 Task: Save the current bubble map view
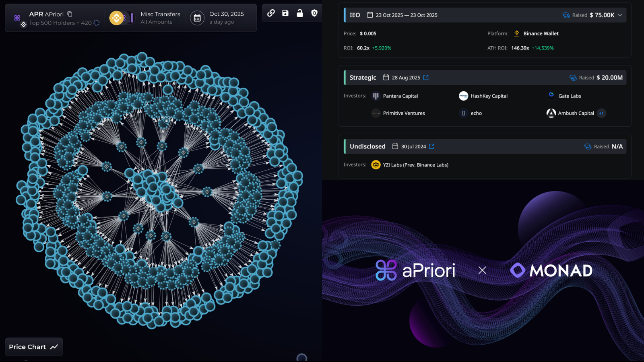285,13
